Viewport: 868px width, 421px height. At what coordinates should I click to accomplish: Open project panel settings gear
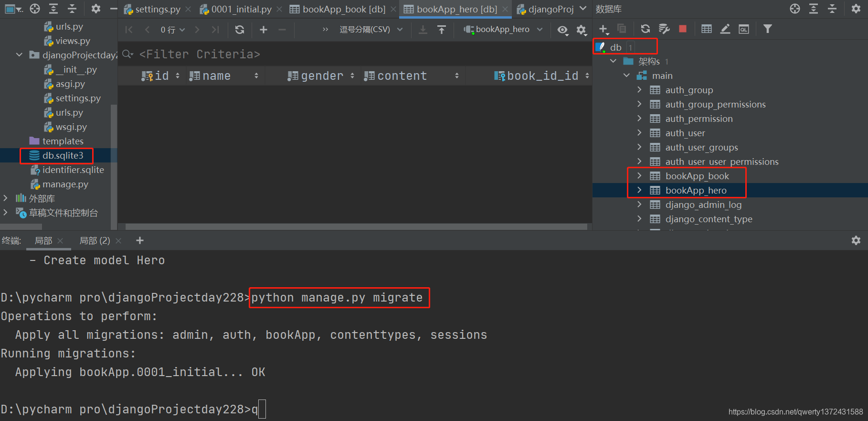96,9
